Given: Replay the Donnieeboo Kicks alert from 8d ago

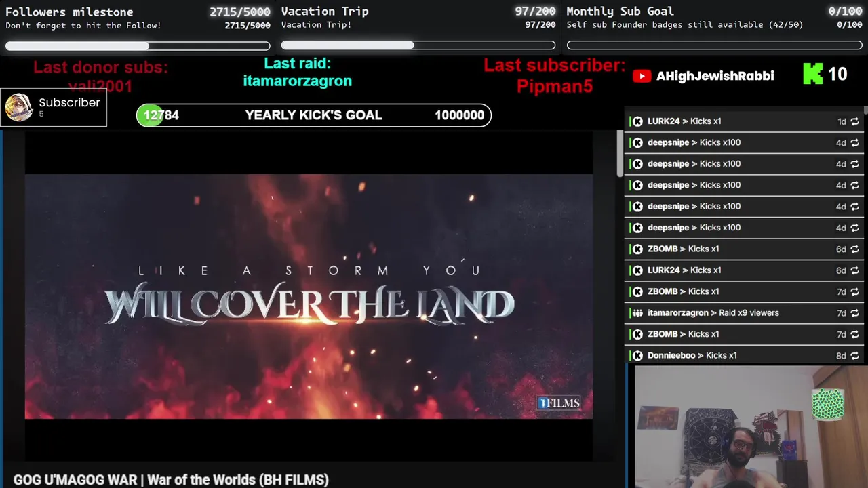Looking at the screenshot, I should coord(854,356).
